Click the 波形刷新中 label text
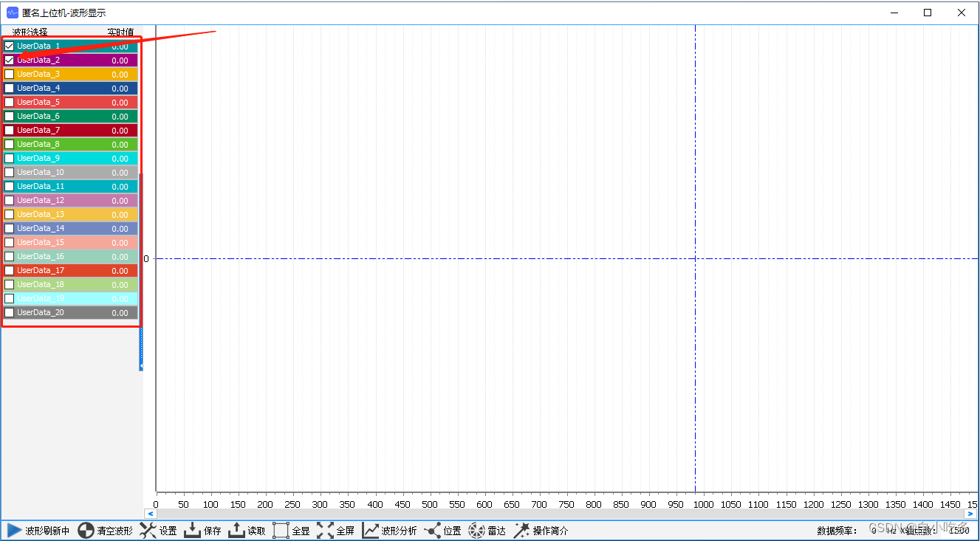 (x=47, y=531)
